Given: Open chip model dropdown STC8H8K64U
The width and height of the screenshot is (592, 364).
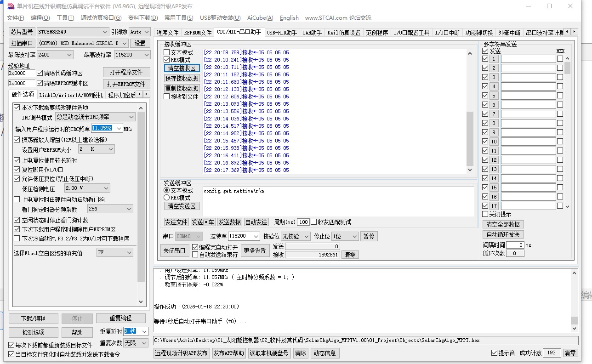Looking at the screenshot, I should pos(73,32).
